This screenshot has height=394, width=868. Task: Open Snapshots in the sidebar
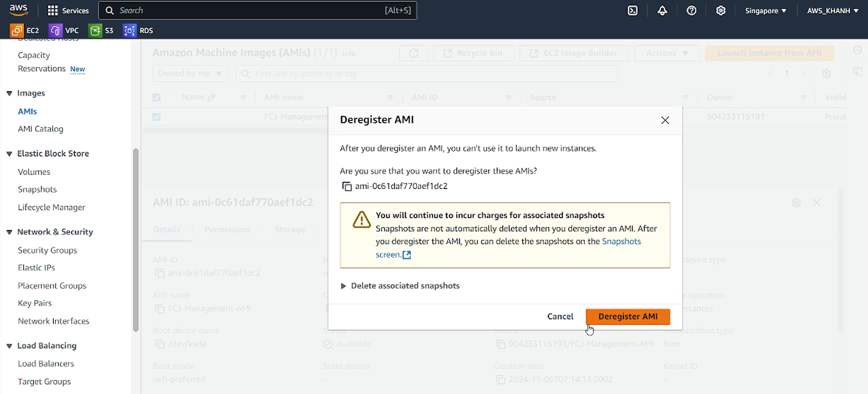(37, 189)
